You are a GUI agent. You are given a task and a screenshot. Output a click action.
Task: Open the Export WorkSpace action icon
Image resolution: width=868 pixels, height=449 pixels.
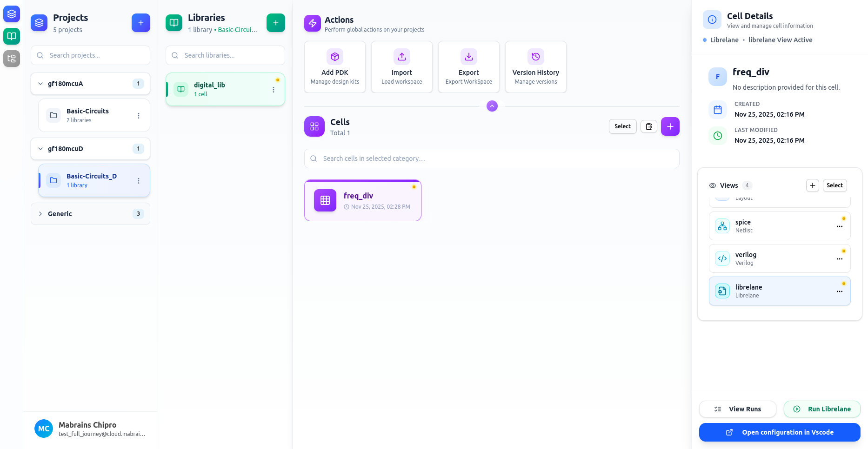(468, 57)
